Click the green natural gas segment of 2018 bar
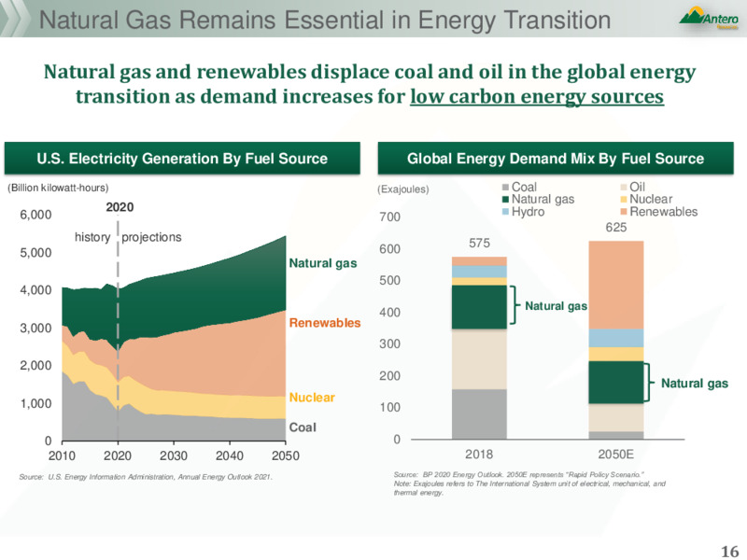Image resolution: width=747 pixels, height=560 pixels. pyautogui.click(x=479, y=307)
